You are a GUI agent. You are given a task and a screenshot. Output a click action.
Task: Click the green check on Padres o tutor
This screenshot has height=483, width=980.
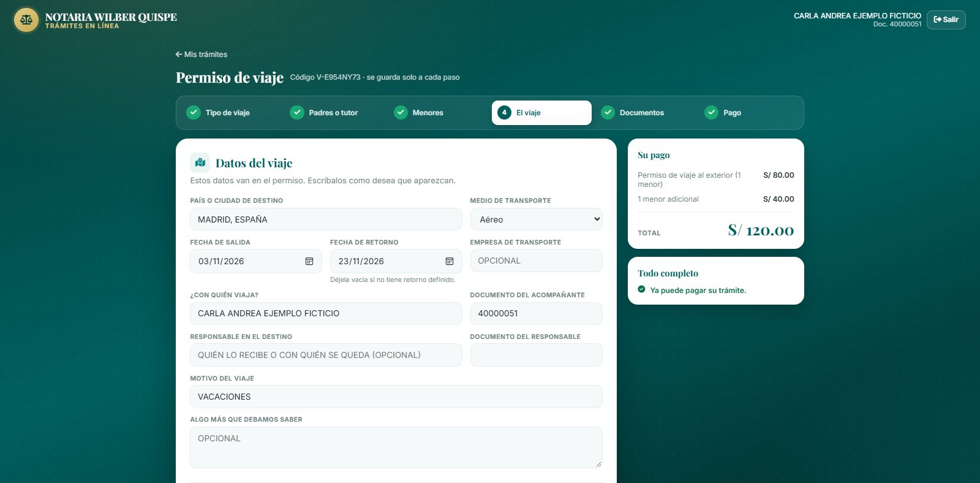click(x=297, y=113)
